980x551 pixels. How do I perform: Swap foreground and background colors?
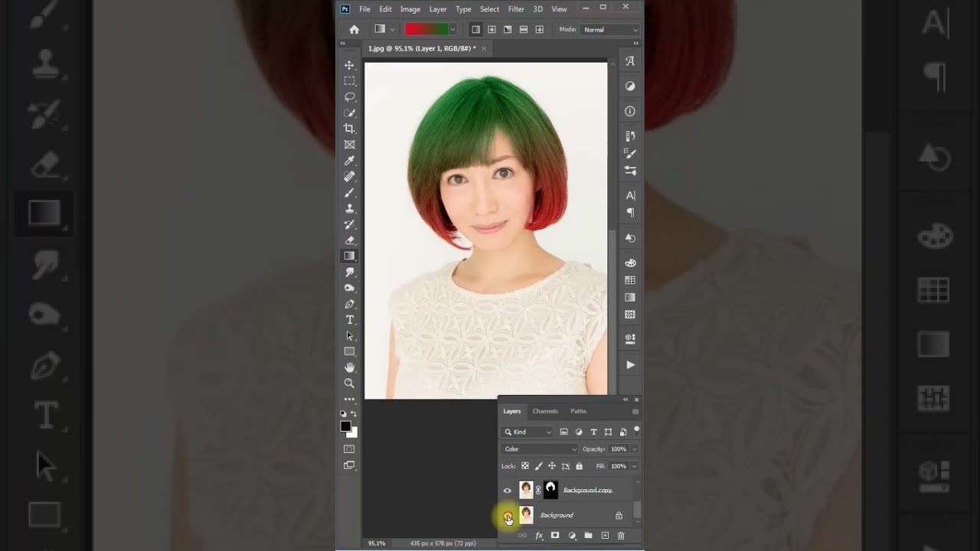354,414
